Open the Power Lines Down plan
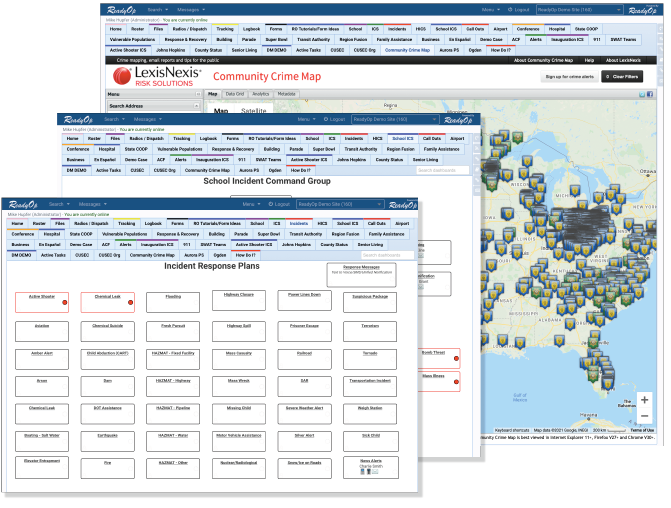The height and width of the screenshot is (508, 671). click(x=304, y=300)
